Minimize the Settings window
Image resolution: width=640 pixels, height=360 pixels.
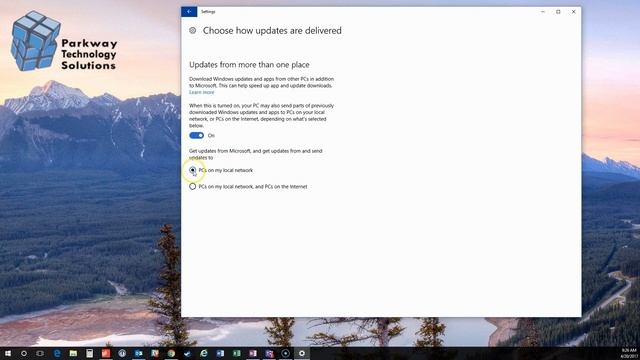click(x=543, y=12)
